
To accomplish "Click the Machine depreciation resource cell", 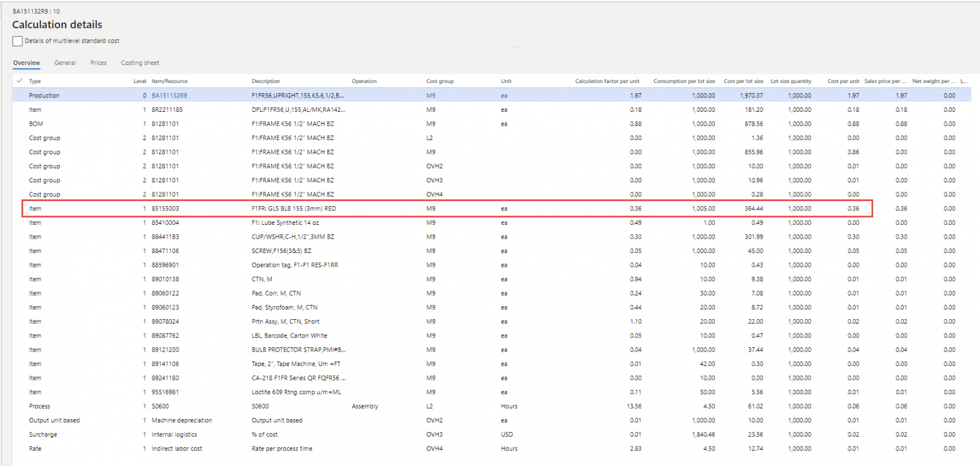I will pos(182,420).
